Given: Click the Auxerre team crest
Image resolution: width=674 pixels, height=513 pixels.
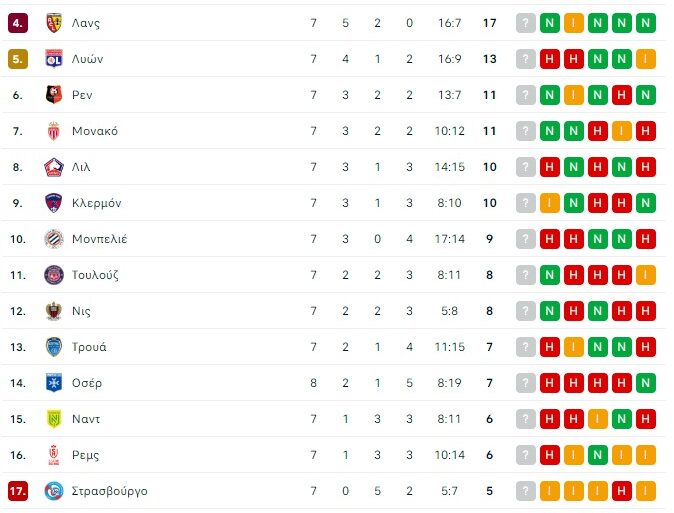Looking at the screenshot, I should click(x=54, y=383).
